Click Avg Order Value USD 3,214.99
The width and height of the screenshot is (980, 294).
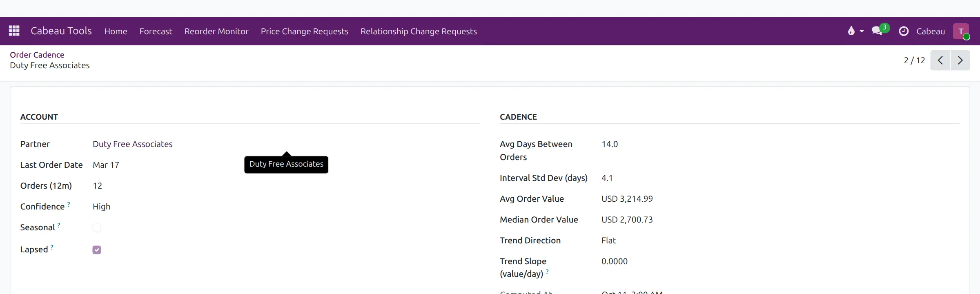click(627, 199)
